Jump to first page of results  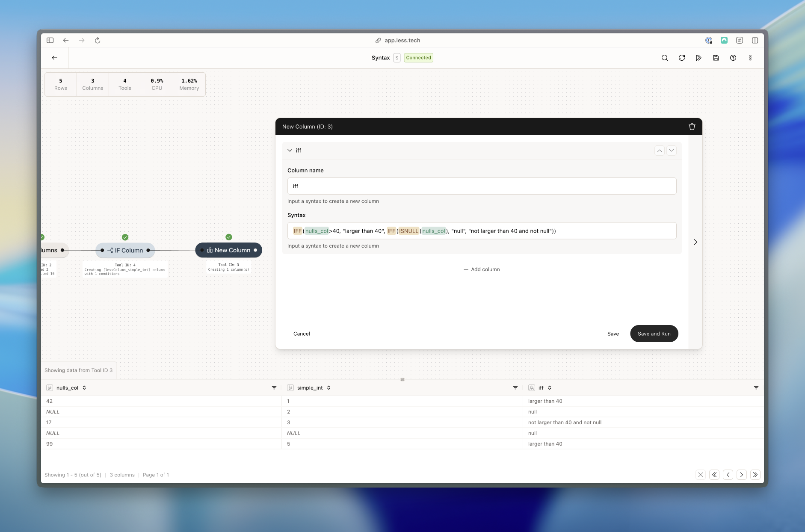tap(714, 475)
